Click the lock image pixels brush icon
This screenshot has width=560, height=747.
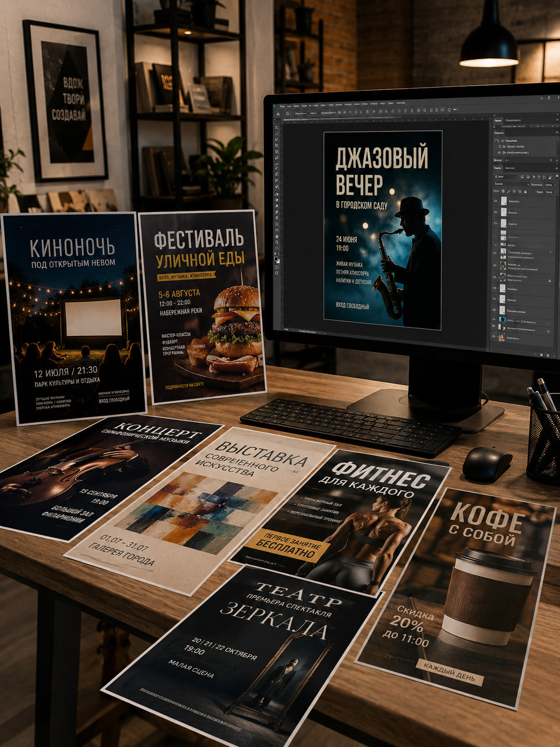[508, 191]
